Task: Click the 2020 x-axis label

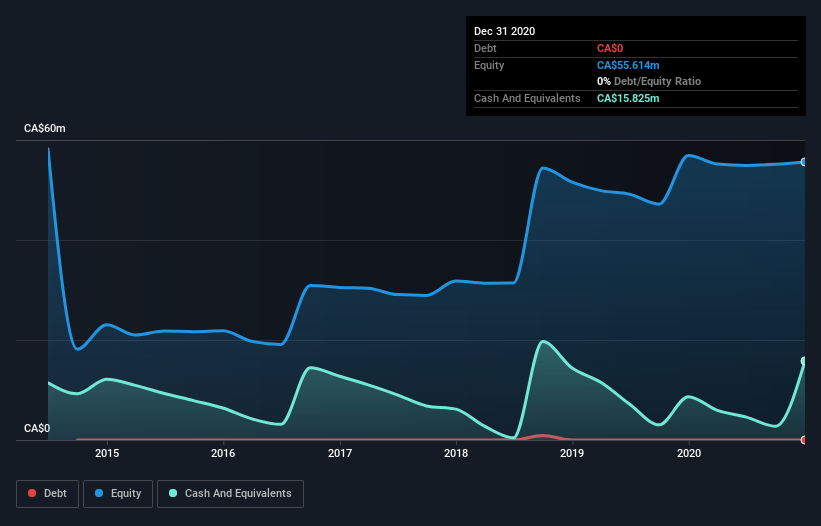Action: pyautogui.click(x=689, y=453)
